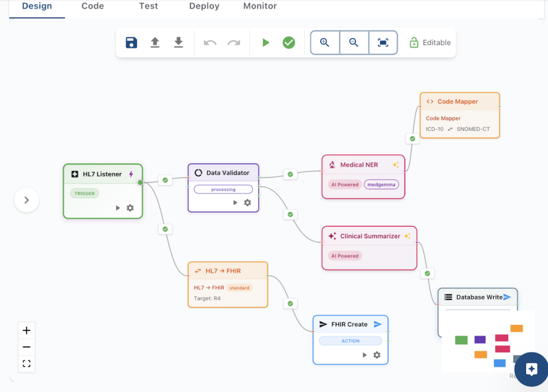Zoom out using the toolbar magnifier minus

[x=354, y=43]
